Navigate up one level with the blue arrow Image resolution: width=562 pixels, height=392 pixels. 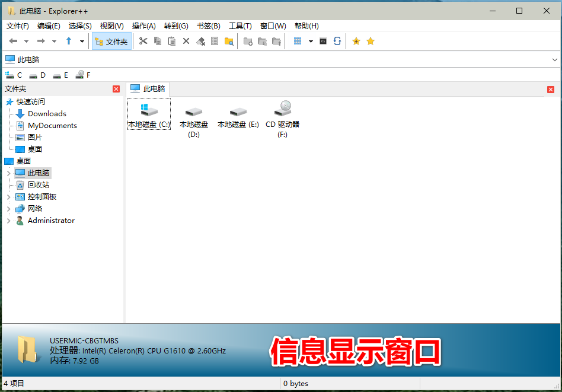coord(69,41)
